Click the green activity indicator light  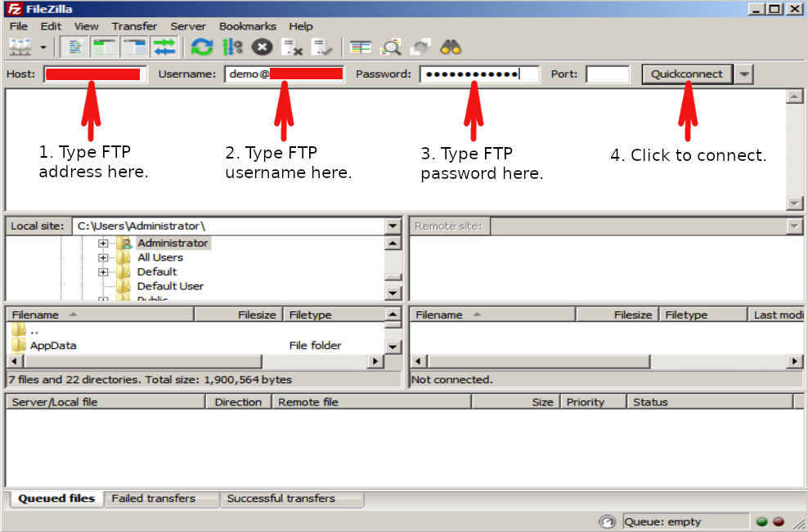pos(761,521)
